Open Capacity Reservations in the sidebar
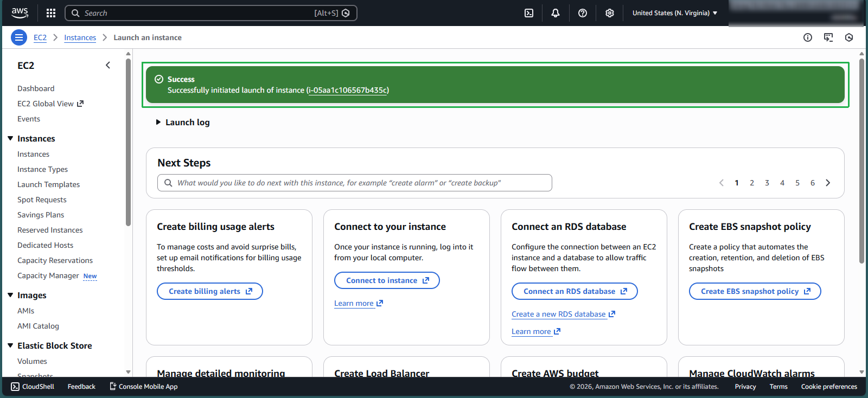868x398 pixels. (x=55, y=260)
